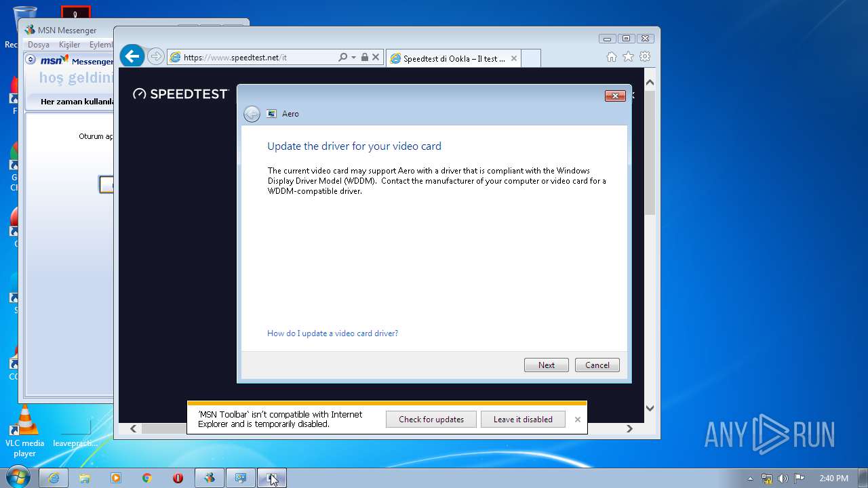Open the Eylemler menu in MSN Messenger
Viewport: 868px width, 488px height.
pyautogui.click(x=101, y=45)
